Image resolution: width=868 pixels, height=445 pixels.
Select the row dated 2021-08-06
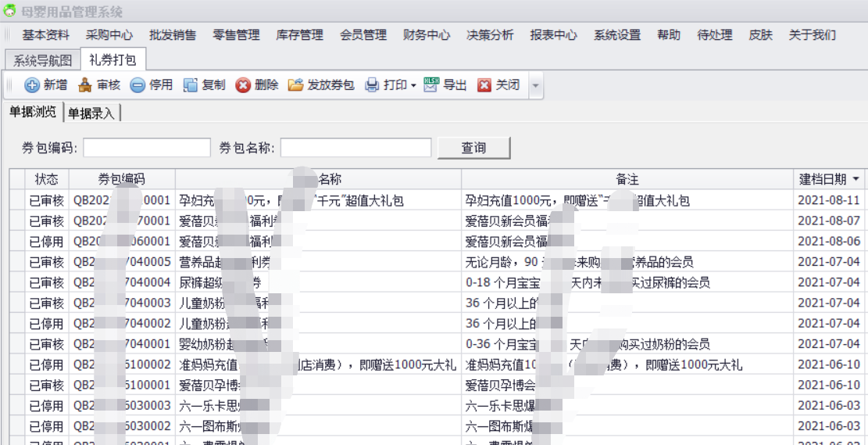tap(438, 242)
